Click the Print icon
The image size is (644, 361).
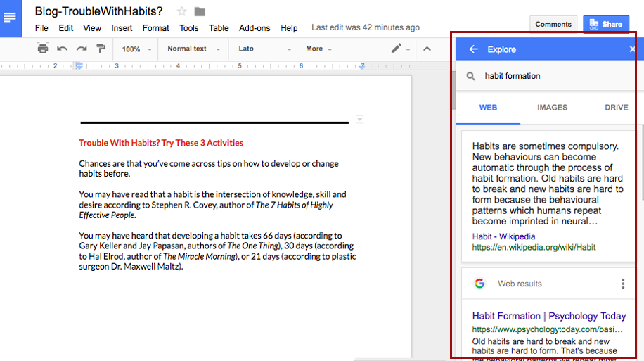pos(43,49)
